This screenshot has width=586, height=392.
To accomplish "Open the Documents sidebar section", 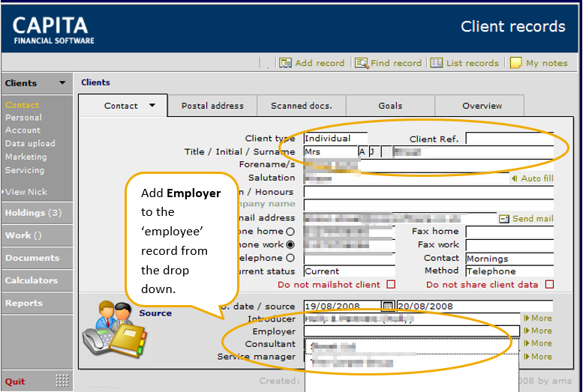I will (x=37, y=258).
